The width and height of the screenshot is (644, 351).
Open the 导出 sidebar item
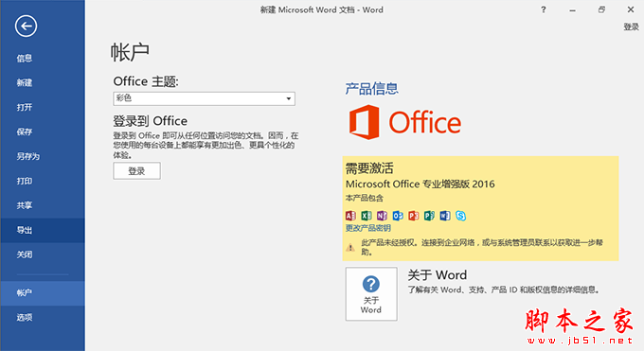43,230
